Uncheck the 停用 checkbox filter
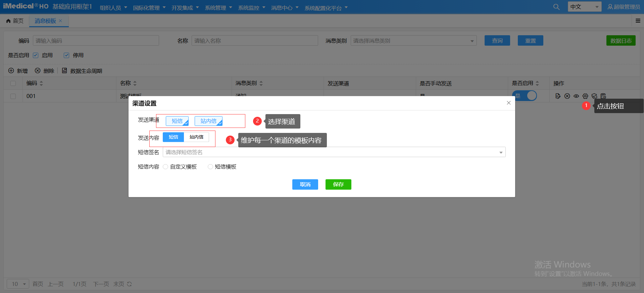This screenshot has width=644, height=293. [66, 55]
